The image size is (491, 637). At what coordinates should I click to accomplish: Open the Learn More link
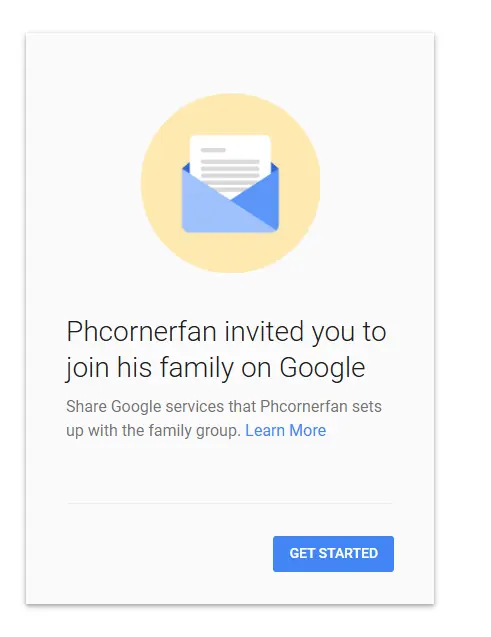(x=286, y=430)
